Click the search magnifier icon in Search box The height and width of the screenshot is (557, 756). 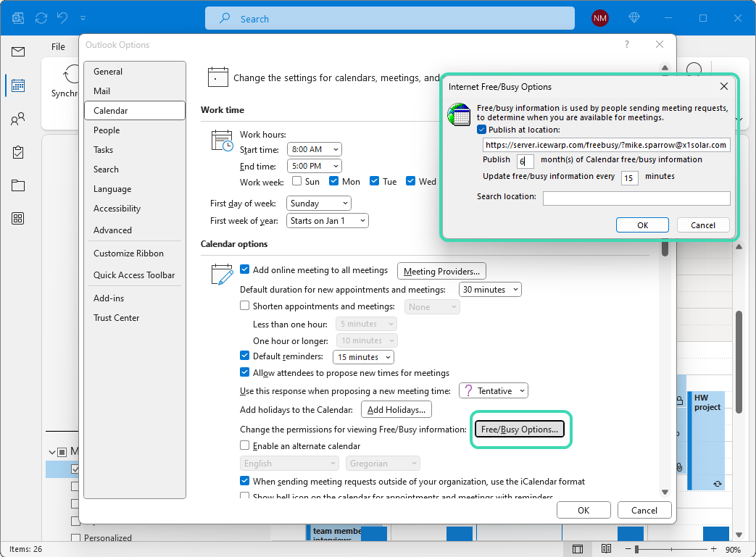point(225,18)
